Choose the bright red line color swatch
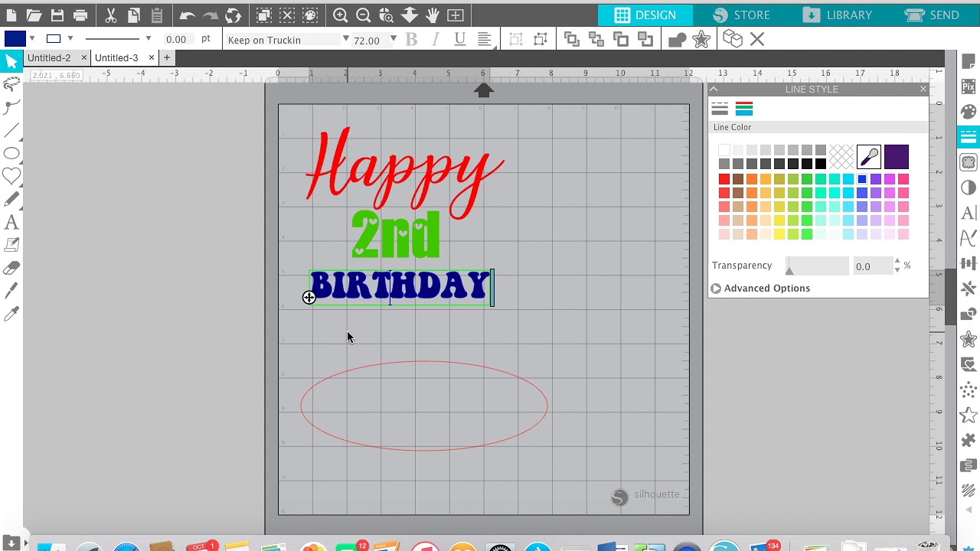 coord(724,179)
